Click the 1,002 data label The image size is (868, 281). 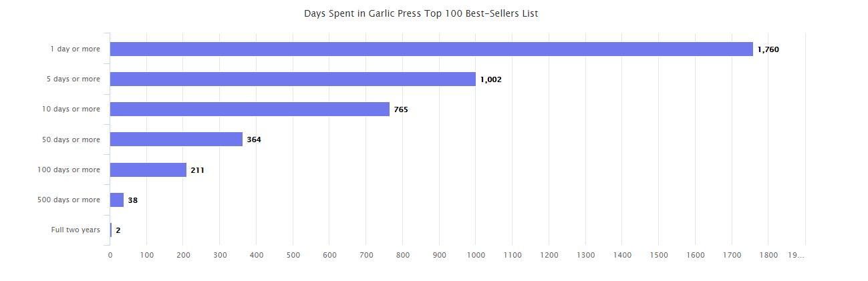tap(490, 79)
